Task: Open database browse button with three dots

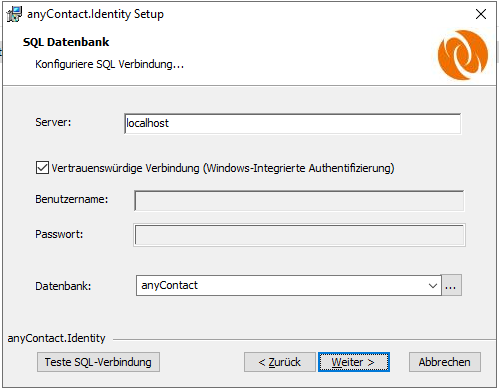Action: [x=451, y=285]
